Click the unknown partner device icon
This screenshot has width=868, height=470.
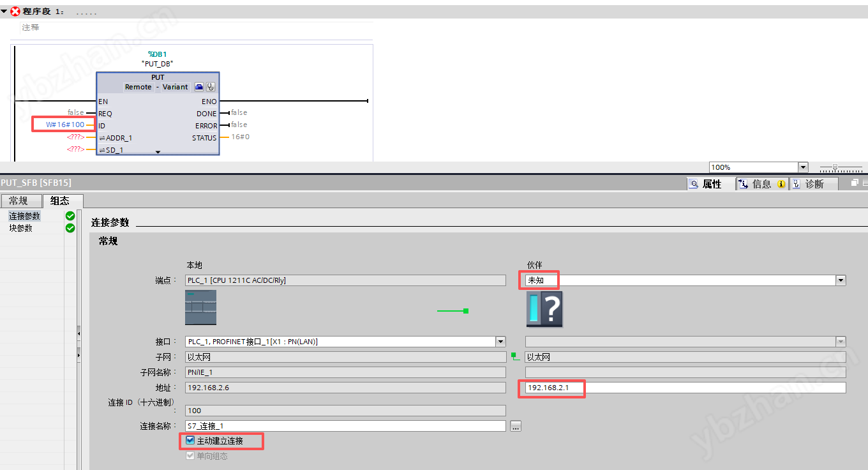click(x=544, y=309)
